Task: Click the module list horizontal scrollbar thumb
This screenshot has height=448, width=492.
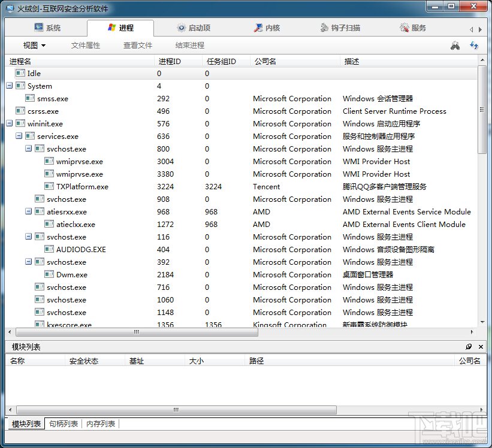Action: [x=176, y=410]
